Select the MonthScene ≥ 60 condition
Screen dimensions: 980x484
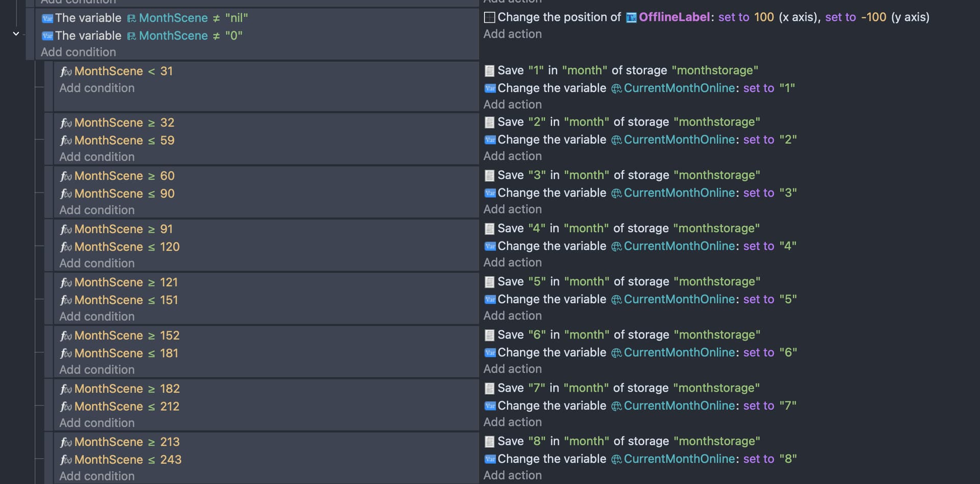(x=124, y=176)
